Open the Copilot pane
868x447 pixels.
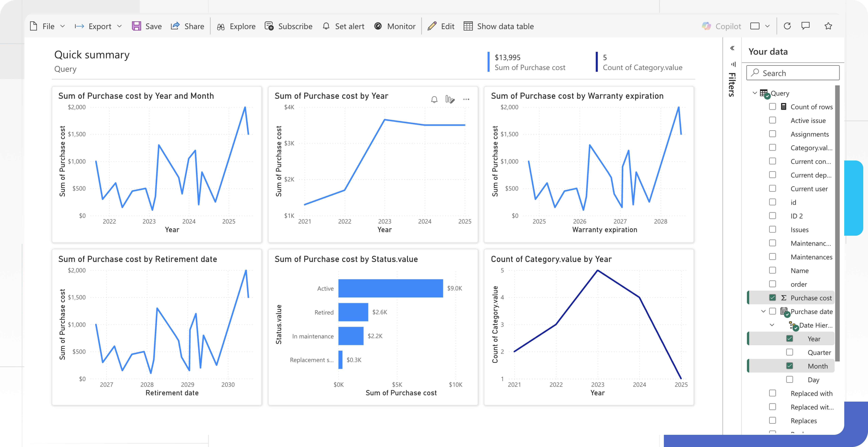click(721, 26)
